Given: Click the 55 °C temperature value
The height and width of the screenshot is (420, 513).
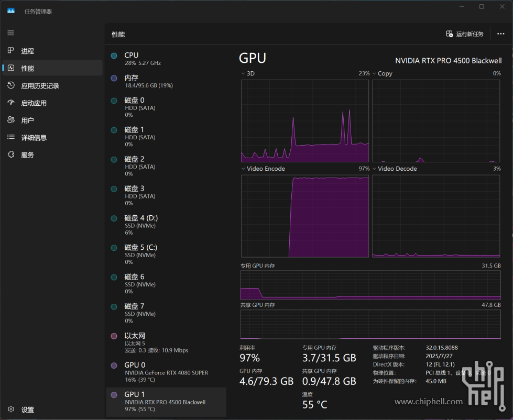Looking at the screenshot, I should click(x=315, y=405).
